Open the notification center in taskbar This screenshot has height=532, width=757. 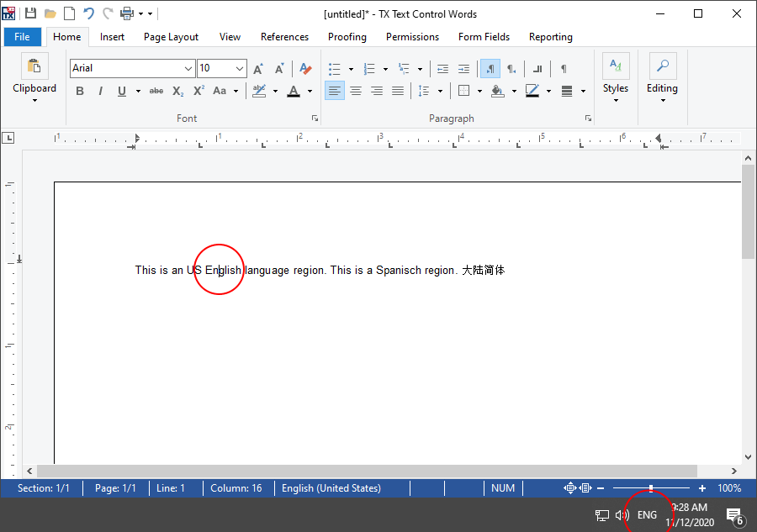coord(735,515)
